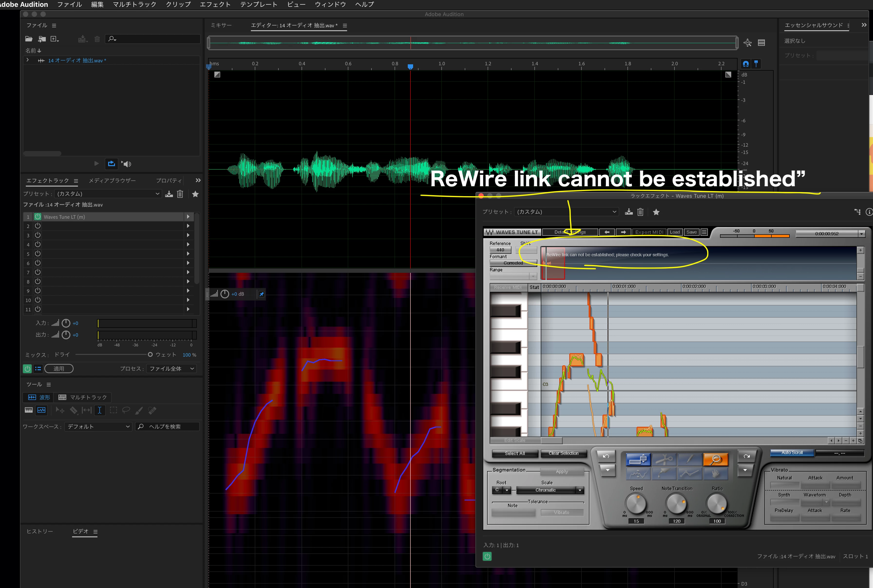Click the loop playback icon in Files panel
The height and width of the screenshot is (588, 873).
[111, 163]
